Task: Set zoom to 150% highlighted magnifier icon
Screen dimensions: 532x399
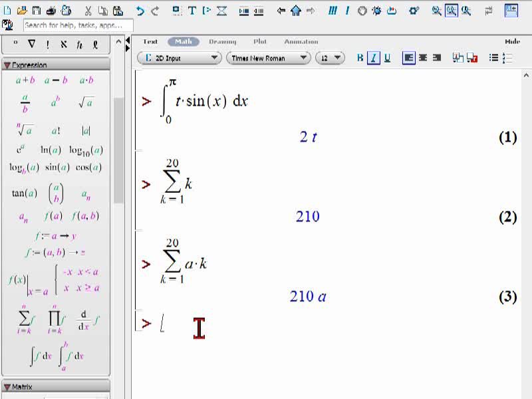Action: [452, 11]
